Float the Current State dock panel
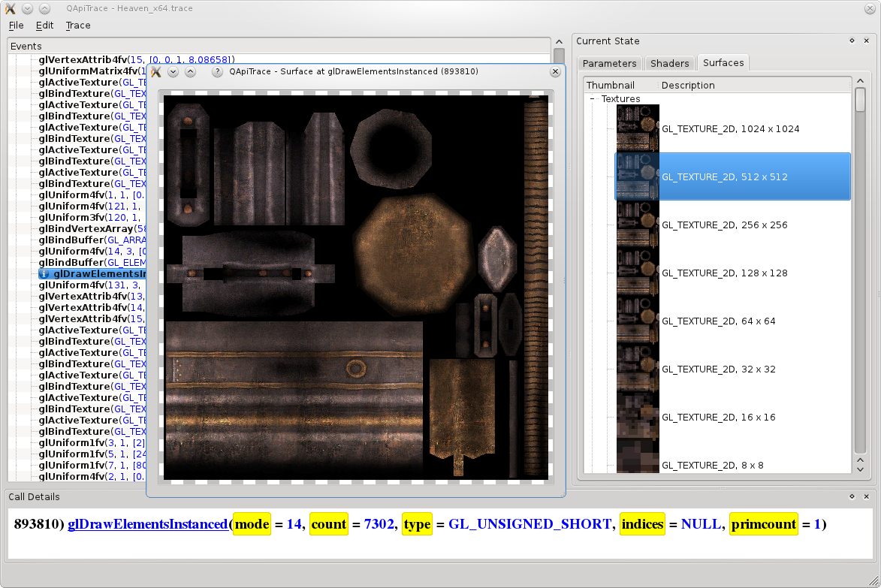The image size is (881, 588). (x=852, y=41)
